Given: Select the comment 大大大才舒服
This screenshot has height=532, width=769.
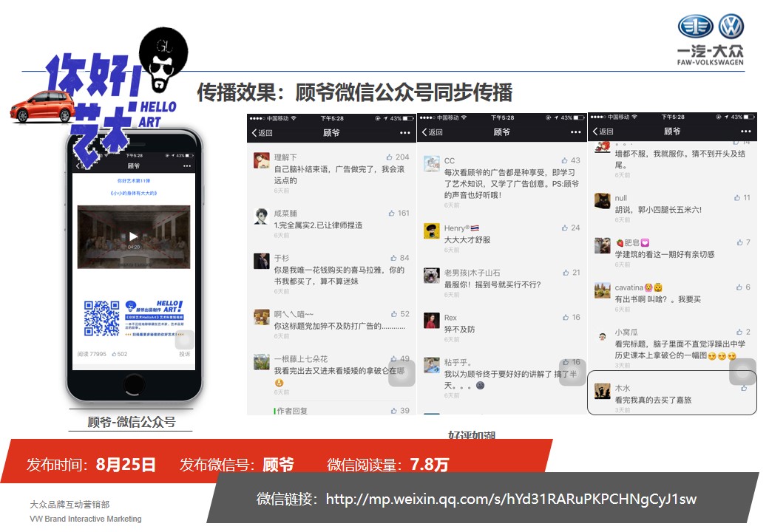Looking at the screenshot, I should [x=467, y=240].
